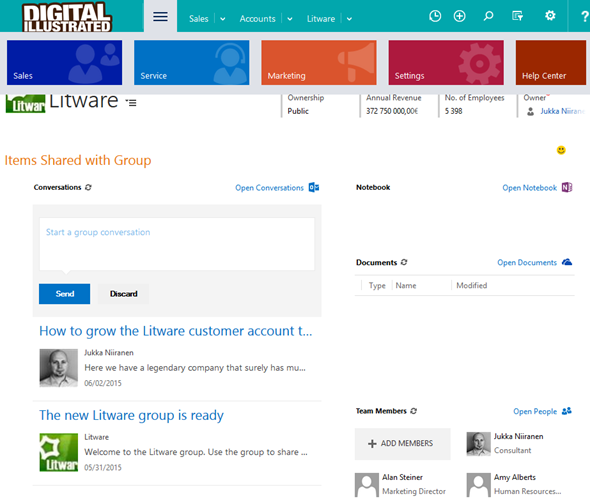Image resolution: width=590 pixels, height=501 pixels.
Task: Click the Outlook icon beside Open Conversations
Action: tap(314, 187)
